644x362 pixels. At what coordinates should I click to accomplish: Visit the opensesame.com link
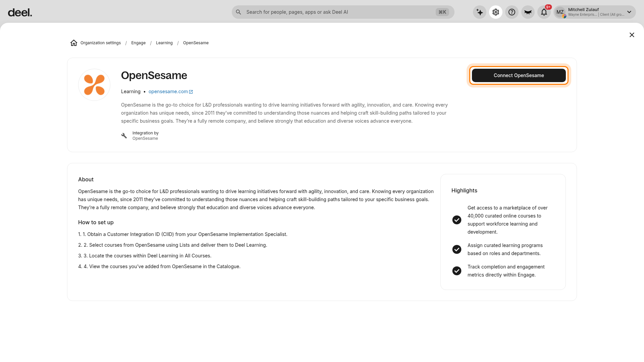coord(168,92)
